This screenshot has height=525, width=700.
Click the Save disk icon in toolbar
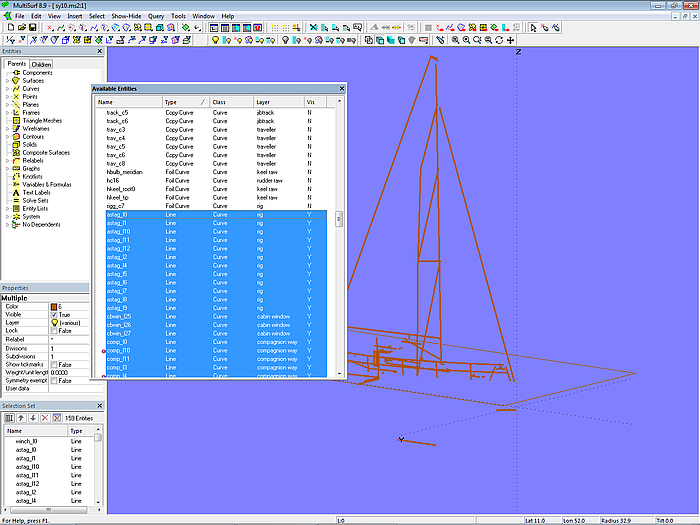click(x=33, y=28)
